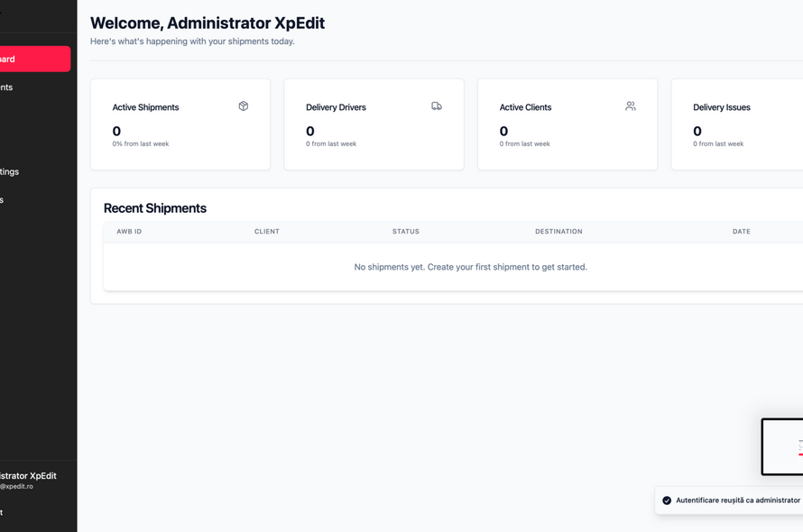Image resolution: width=803 pixels, height=532 pixels.
Task: Click the AWB ID column header
Action: [129, 232]
